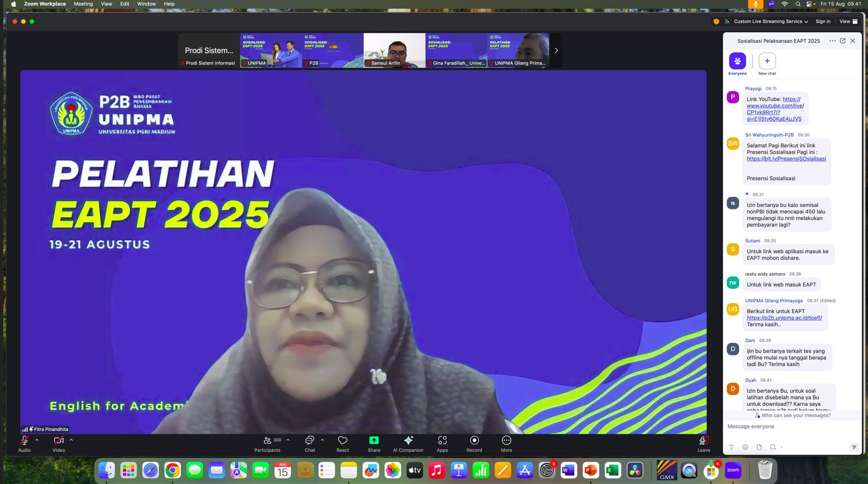Select Samsul Arifin video thumbnail
The width and height of the screenshot is (868, 484).
pyautogui.click(x=394, y=50)
